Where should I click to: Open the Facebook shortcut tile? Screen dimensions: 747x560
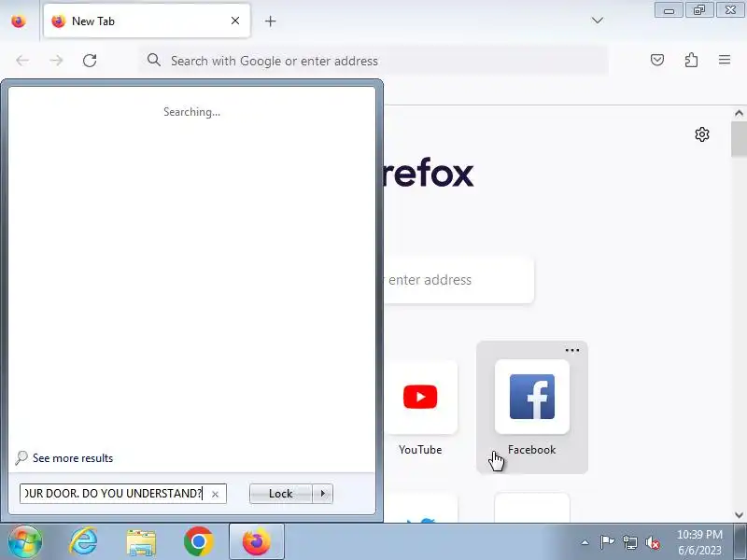tap(531, 408)
